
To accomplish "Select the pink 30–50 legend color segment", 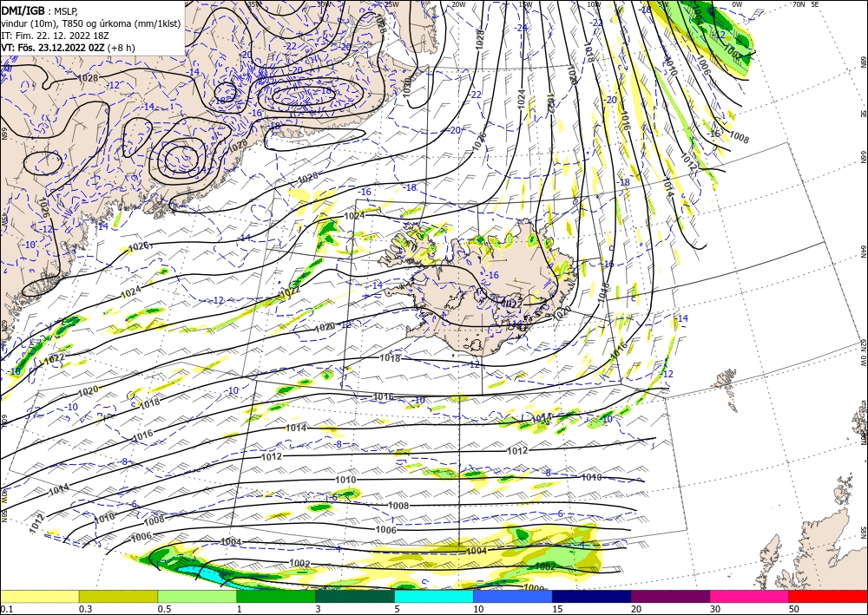I will (750, 596).
